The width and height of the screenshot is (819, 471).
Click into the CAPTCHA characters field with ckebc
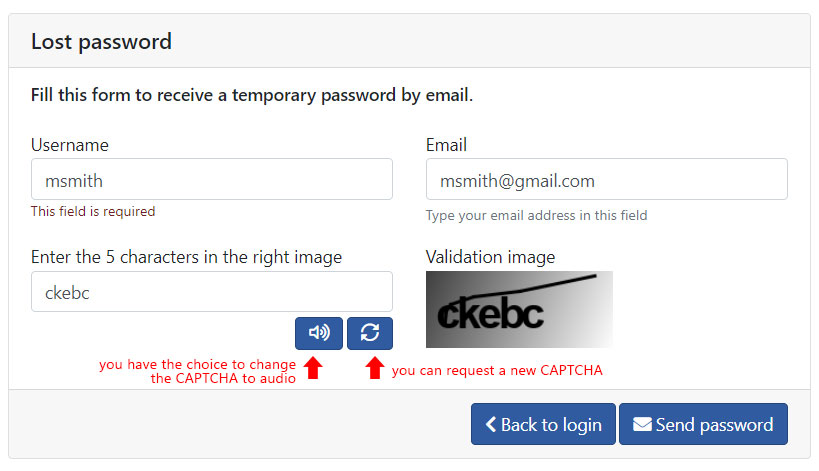212,291
